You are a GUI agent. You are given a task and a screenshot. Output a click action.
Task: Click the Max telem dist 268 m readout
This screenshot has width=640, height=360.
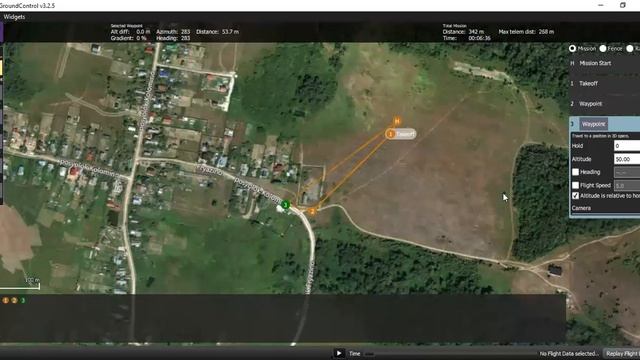pos(526,32)
